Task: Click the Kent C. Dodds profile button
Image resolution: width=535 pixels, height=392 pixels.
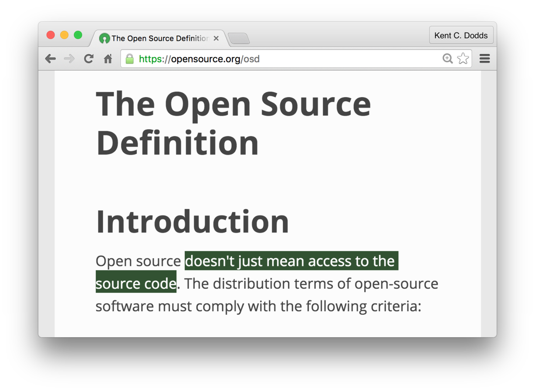Action: pos(461,35)
